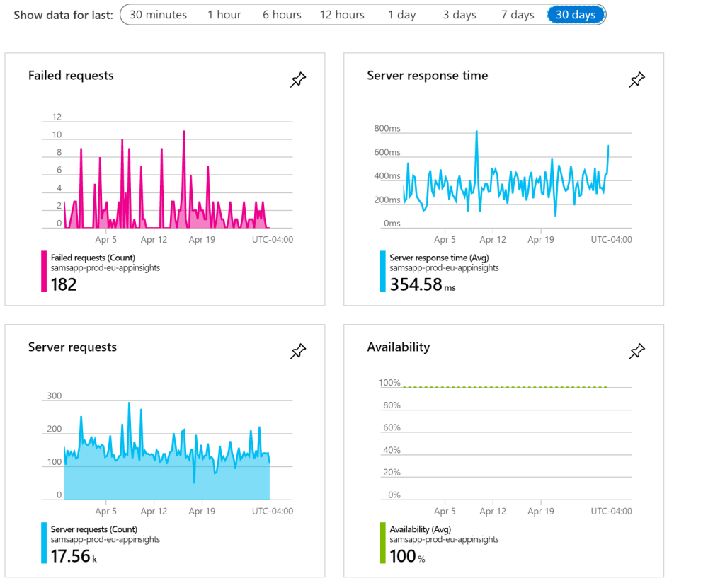Select the 6 hours time range

pos(282,15)
